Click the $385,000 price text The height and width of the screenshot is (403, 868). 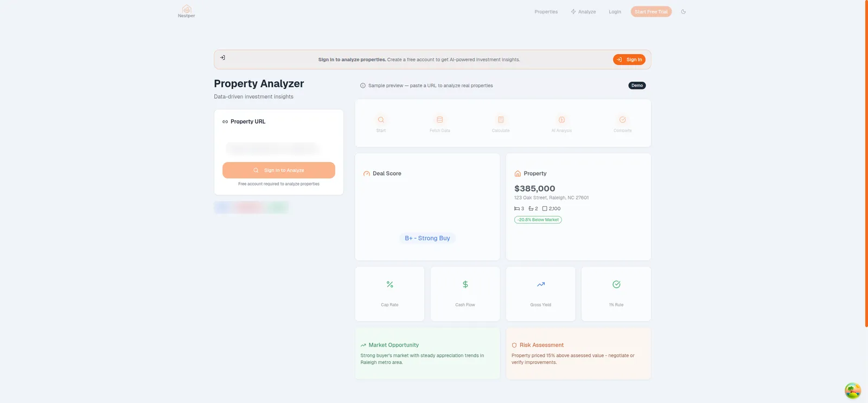pos(534,189)
